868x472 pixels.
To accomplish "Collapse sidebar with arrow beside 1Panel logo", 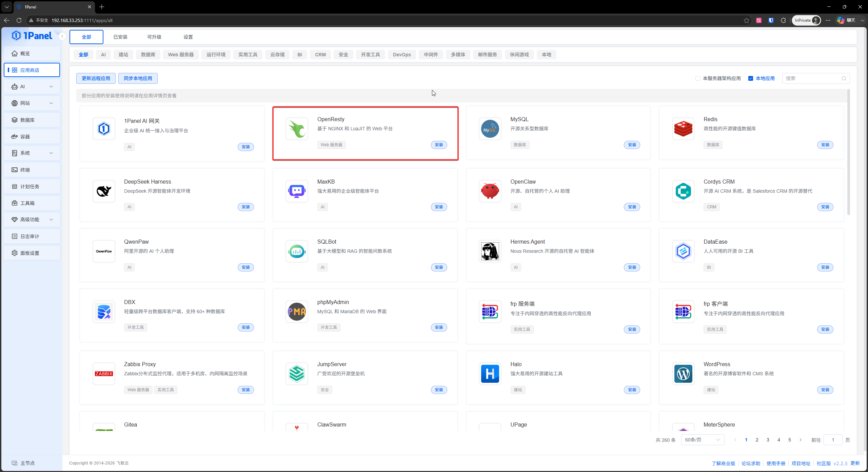I will point(62,36).
